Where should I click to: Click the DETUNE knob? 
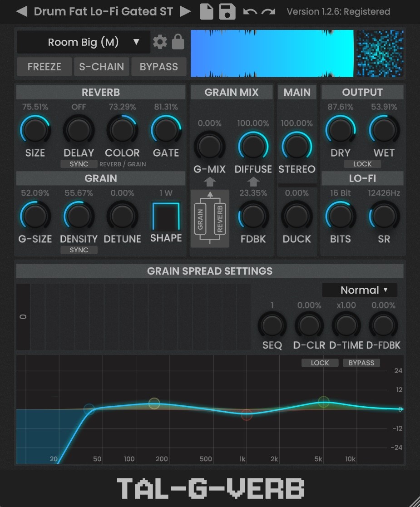[122, 216]
